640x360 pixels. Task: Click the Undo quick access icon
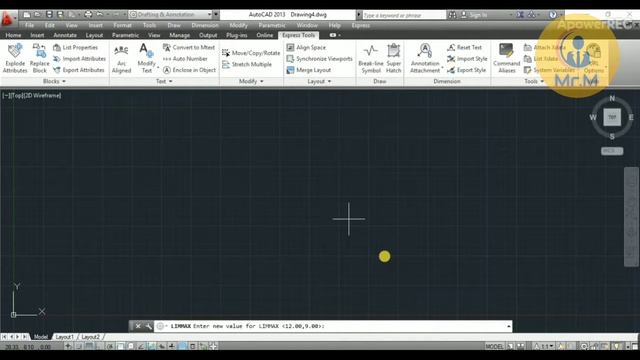pyautogui.click(x=99, y=15)
